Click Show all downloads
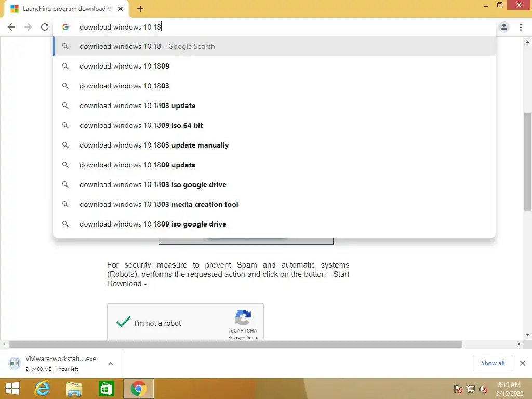532x399 pixels. tap(493, 363)
